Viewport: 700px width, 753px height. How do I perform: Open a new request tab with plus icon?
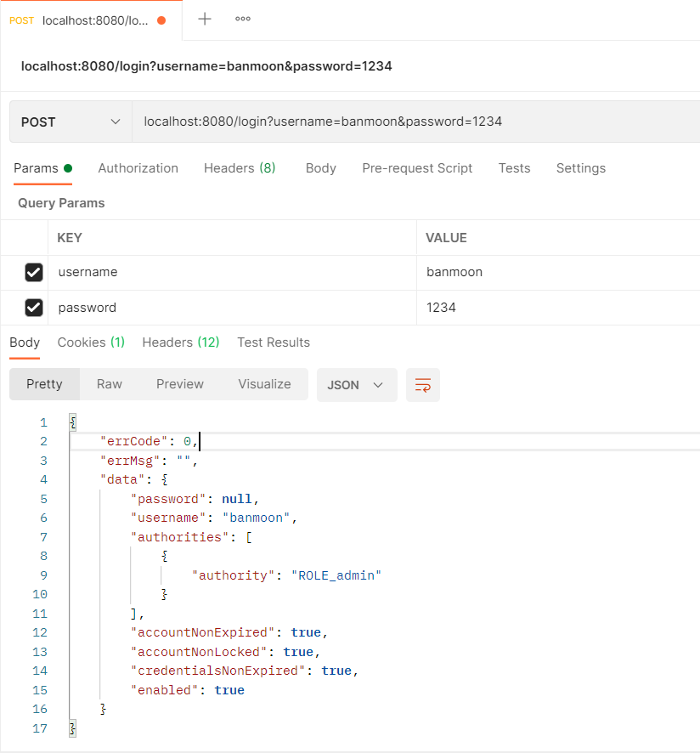205,20
